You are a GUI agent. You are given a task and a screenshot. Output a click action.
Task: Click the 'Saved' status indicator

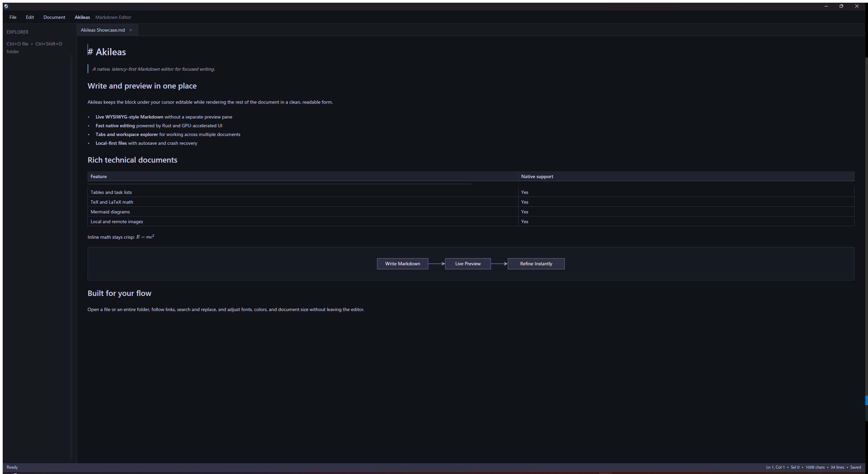pos(856,467)
